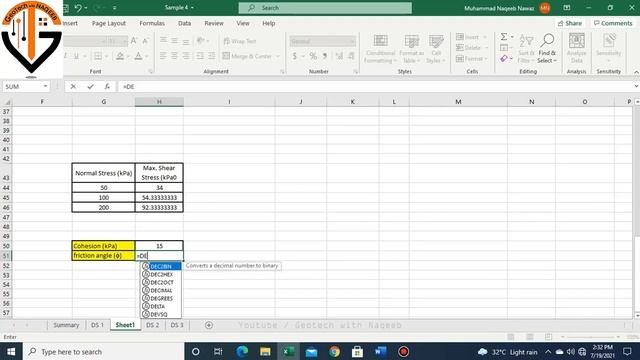Click Merge & Center button
640x360 pixels.
[x=247, y=56]
